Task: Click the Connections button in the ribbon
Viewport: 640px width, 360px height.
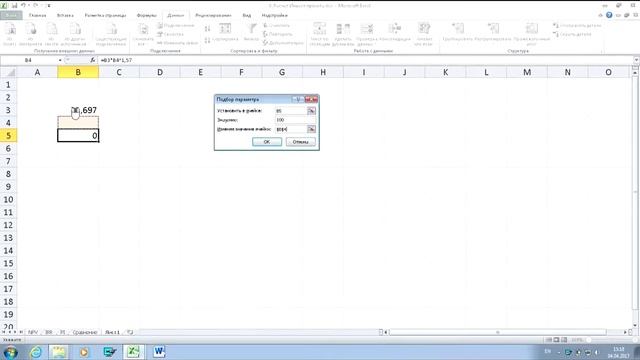Action: coord(176,26)
